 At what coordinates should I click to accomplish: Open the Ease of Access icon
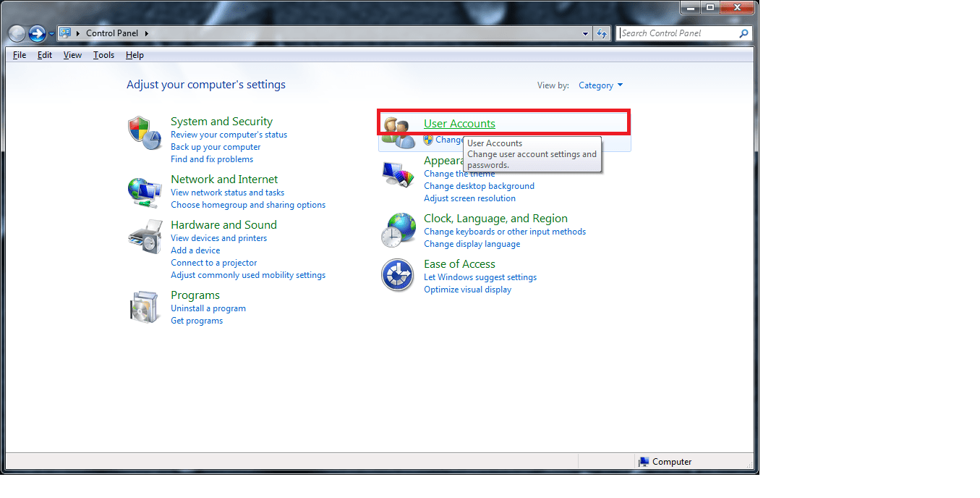point(397,275)
